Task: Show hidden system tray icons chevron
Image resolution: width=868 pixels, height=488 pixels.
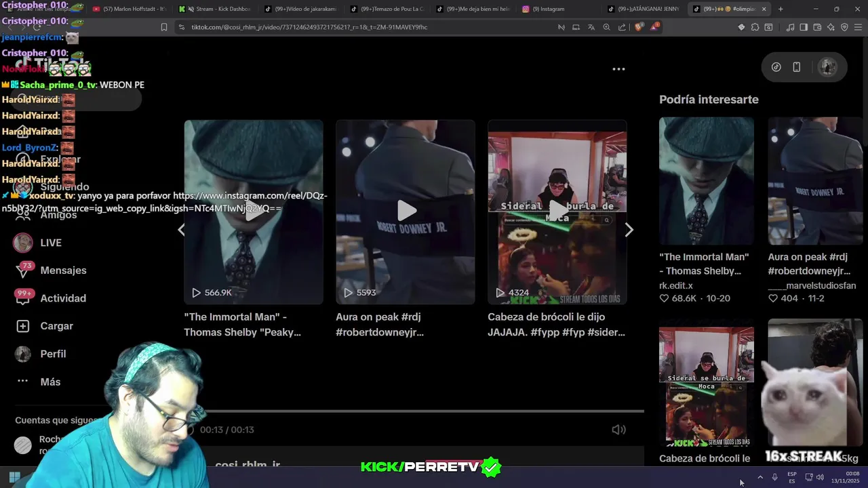Action: pos(760,477)
